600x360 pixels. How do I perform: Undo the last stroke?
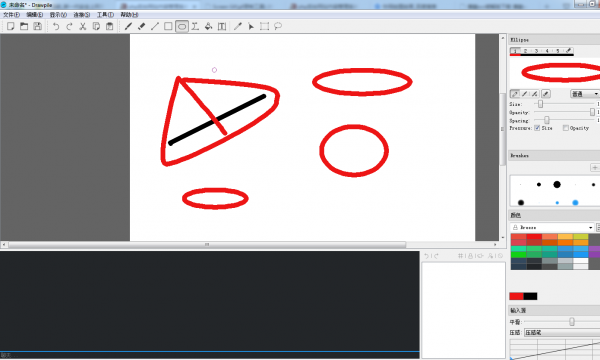pyautogui.click(x=56, y=26)
